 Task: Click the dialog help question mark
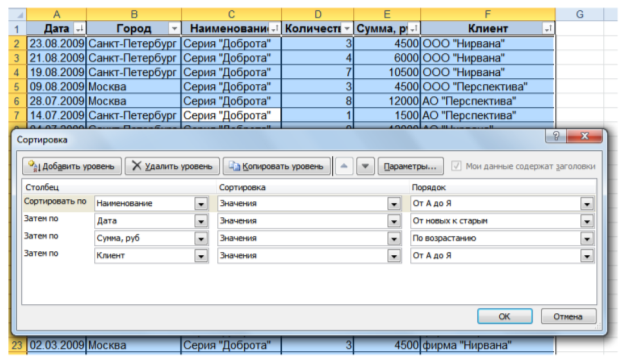pos(556,136)
